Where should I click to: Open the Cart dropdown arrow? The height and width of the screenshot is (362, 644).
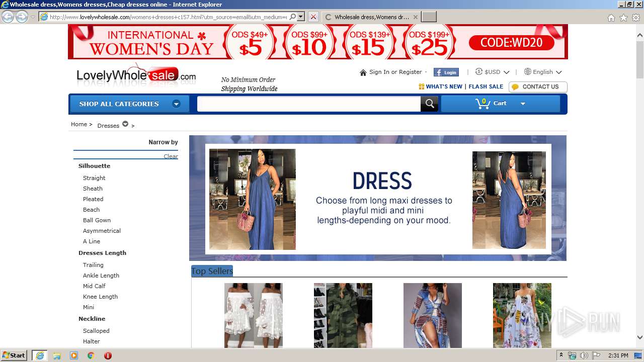click(x=523, y=104)
